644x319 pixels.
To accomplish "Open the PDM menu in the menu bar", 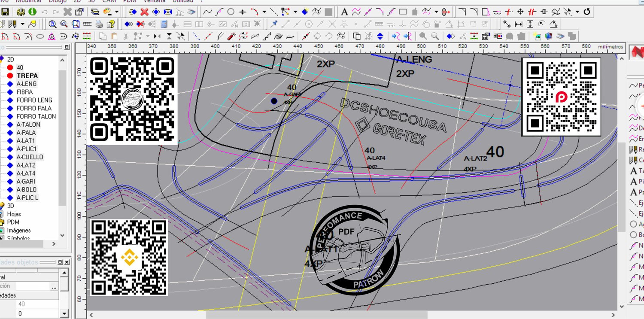I will pos(130,1).
